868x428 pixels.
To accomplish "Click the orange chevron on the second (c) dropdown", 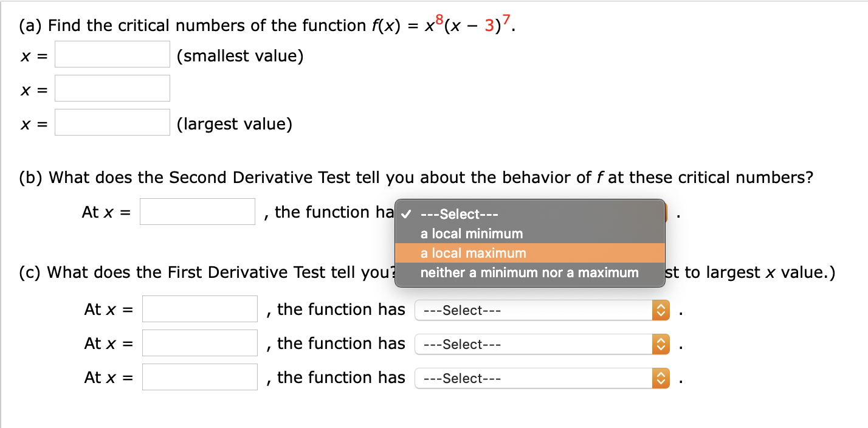I will tap(660, 344).
